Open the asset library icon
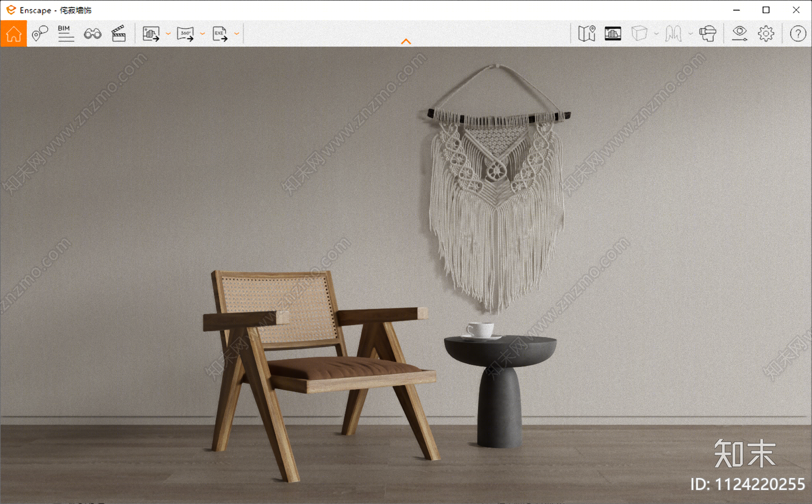The height and width of the screenshot is (504, 812). tap(613, 34)
